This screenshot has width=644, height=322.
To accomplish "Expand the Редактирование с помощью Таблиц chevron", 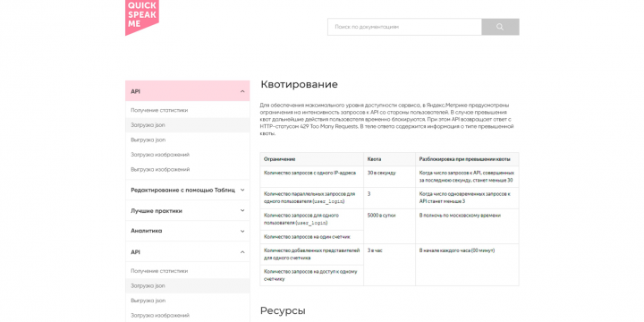I will tap(242, 191).
